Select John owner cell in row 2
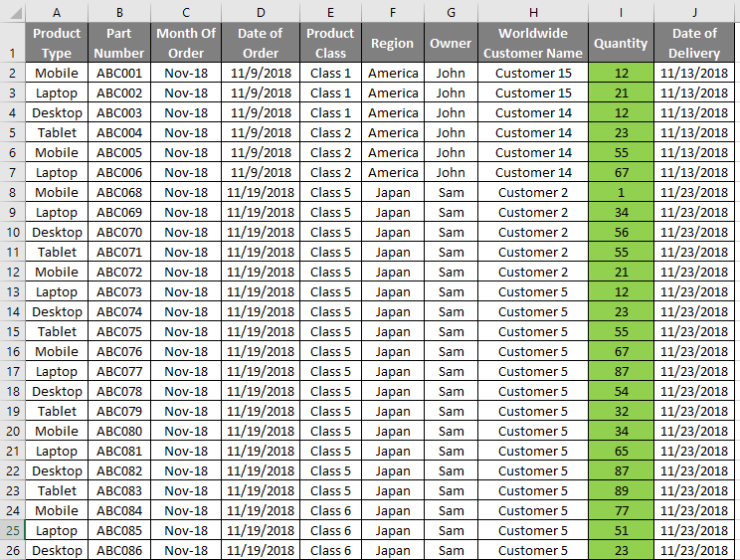740x560 pixels. pyautogui.click(x=452, y=74)
